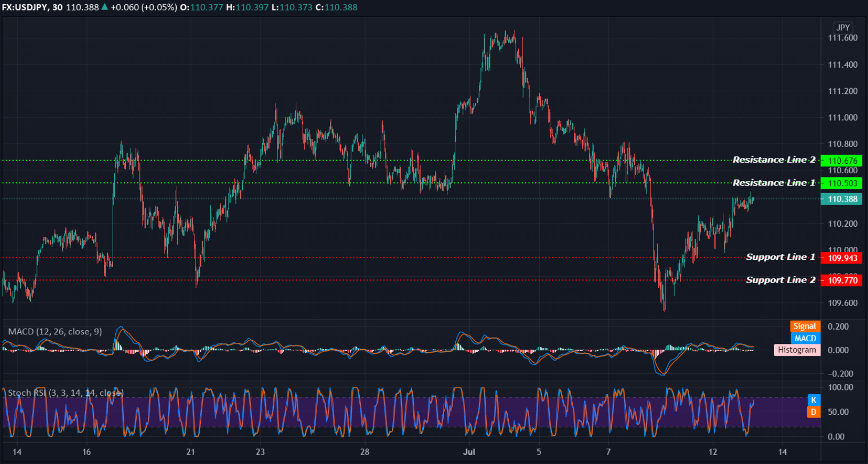The image size is (868, 464).
Task: Click the green 110.676 price tag
Action: pos(841,161)
